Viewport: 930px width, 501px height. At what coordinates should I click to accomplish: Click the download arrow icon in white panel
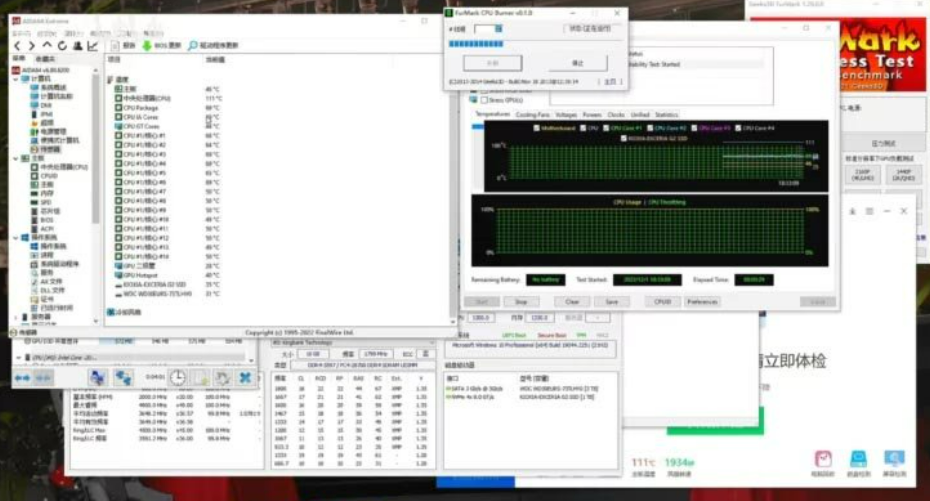pos(852,211)
